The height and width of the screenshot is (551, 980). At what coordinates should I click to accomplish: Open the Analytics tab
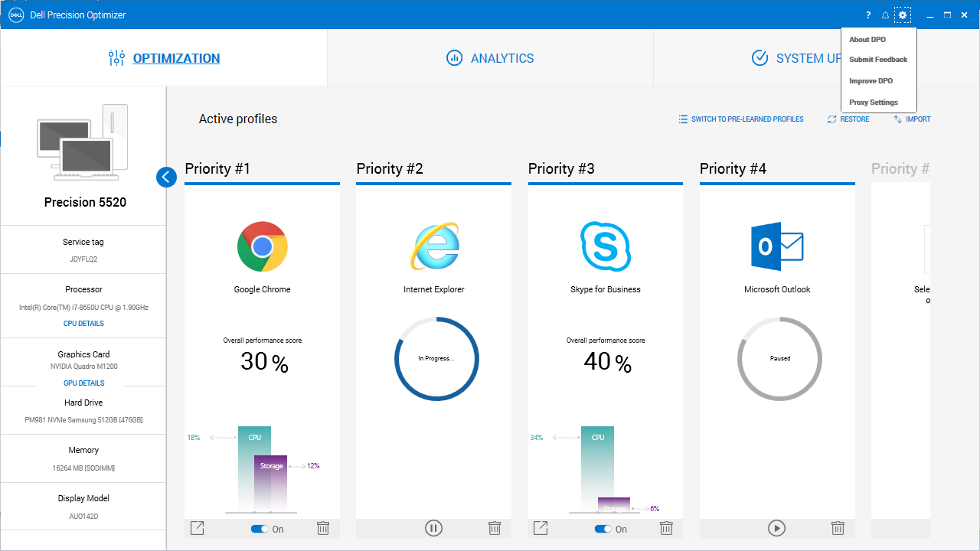[x=490, y=58]
